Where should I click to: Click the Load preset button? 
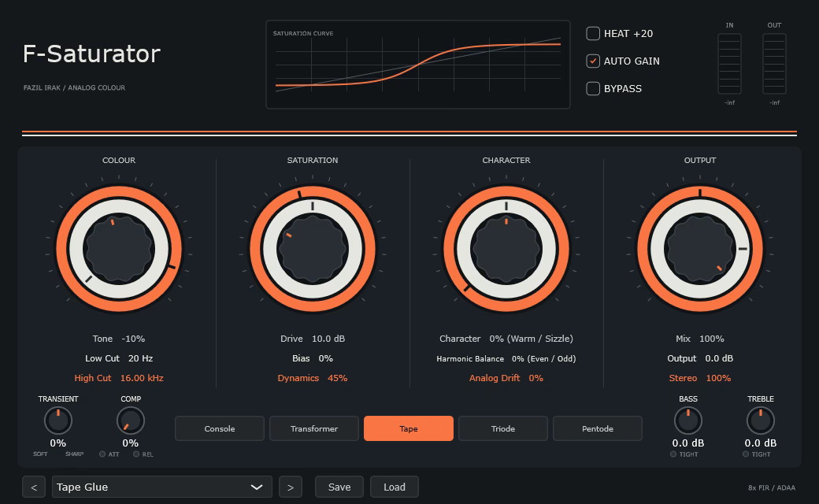coord(395,487)
